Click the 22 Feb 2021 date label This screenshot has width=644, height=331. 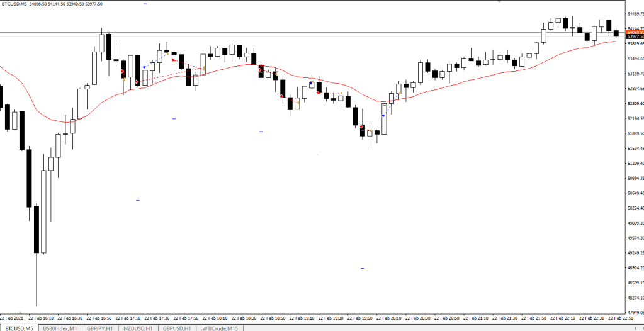13,318
